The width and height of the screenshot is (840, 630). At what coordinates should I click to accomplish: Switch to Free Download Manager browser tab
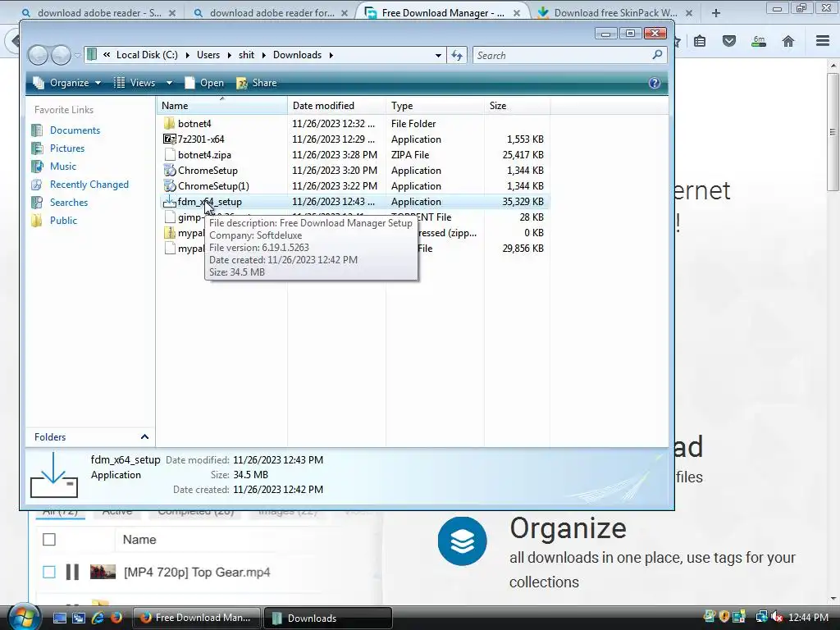(x=444, y=13)
